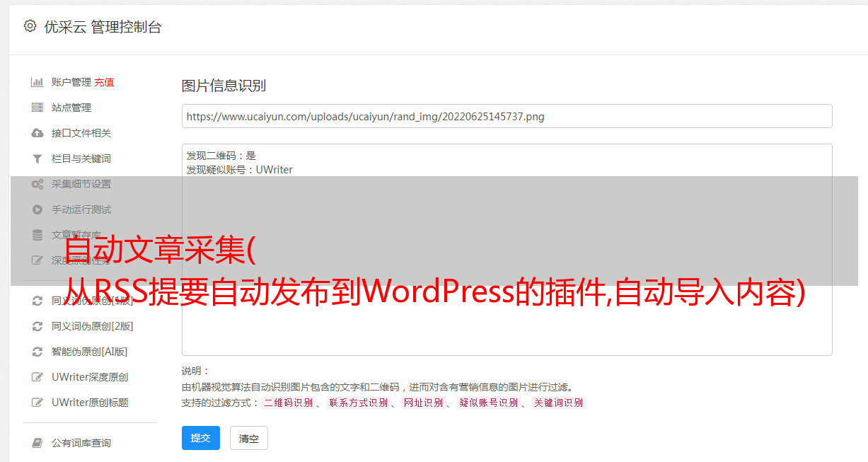The image size is (868, 462).
Task: Click the filter funnel icon for 栏目与关键词
Action: (x=37, y=158)
